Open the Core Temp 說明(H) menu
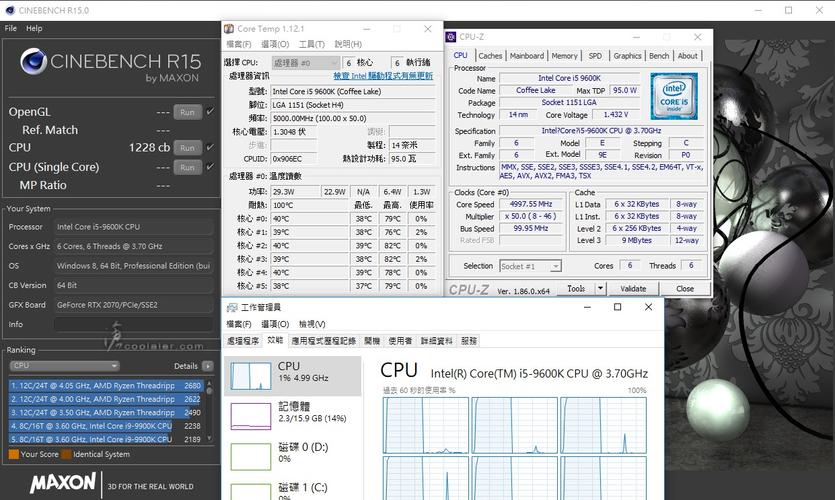This screenshot has height=500, width=835. 348,44
